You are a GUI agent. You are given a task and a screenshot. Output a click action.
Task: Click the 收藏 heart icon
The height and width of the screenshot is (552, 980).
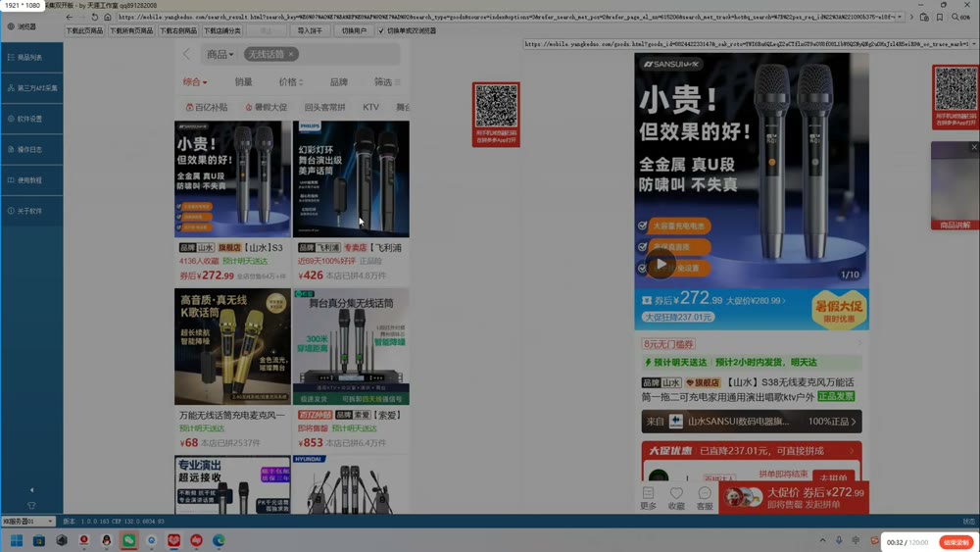click(x=676, y=498)
